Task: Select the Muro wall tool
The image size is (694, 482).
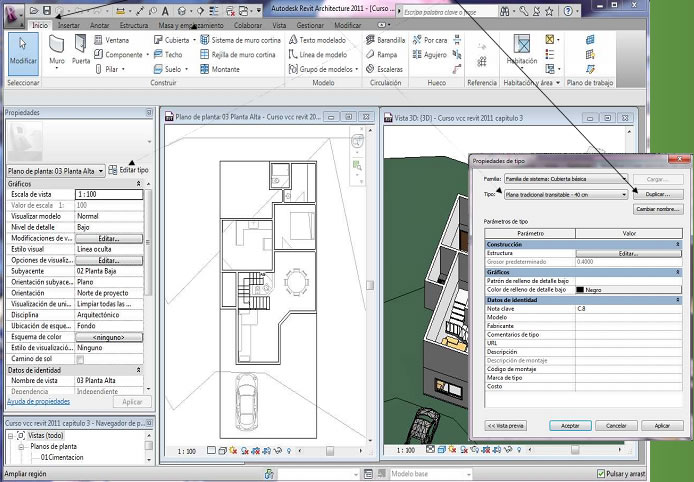Action: pos(57,48)
